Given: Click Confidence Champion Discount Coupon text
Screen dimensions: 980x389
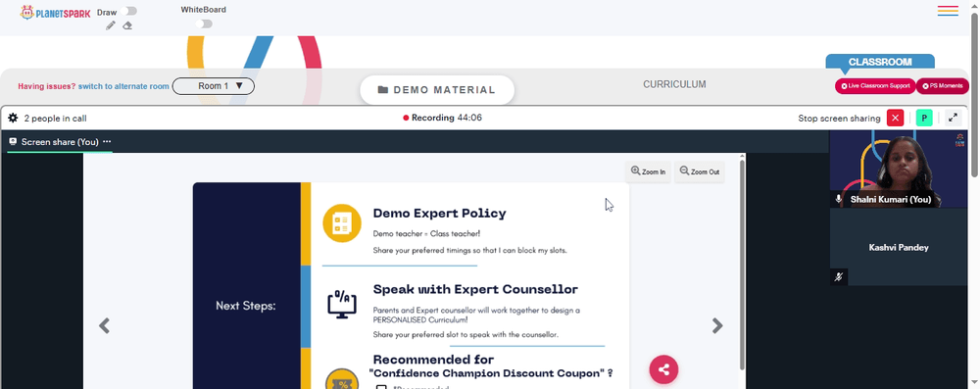Looking at the screenshot, I should coord(491,373).
